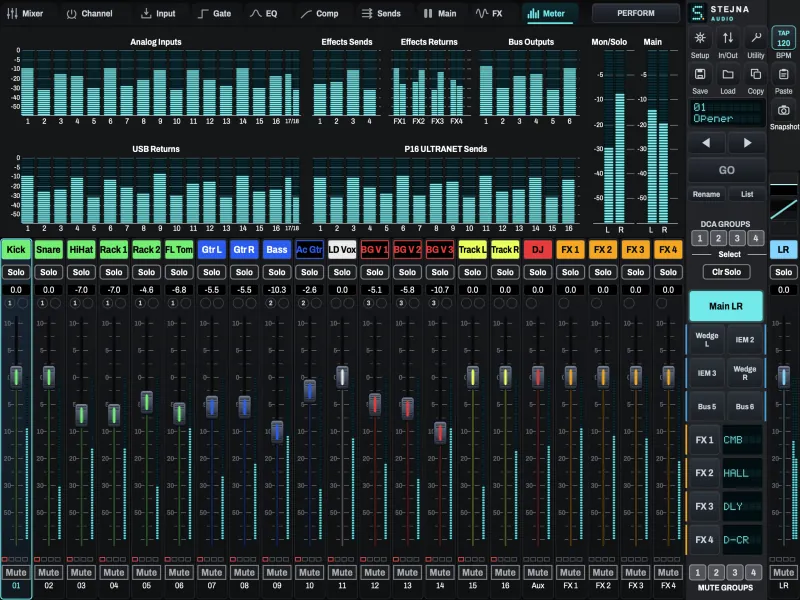Open the Sends tab
Image resolution: width=800 pixels, height=600 pixels.
tap(382, 13)
